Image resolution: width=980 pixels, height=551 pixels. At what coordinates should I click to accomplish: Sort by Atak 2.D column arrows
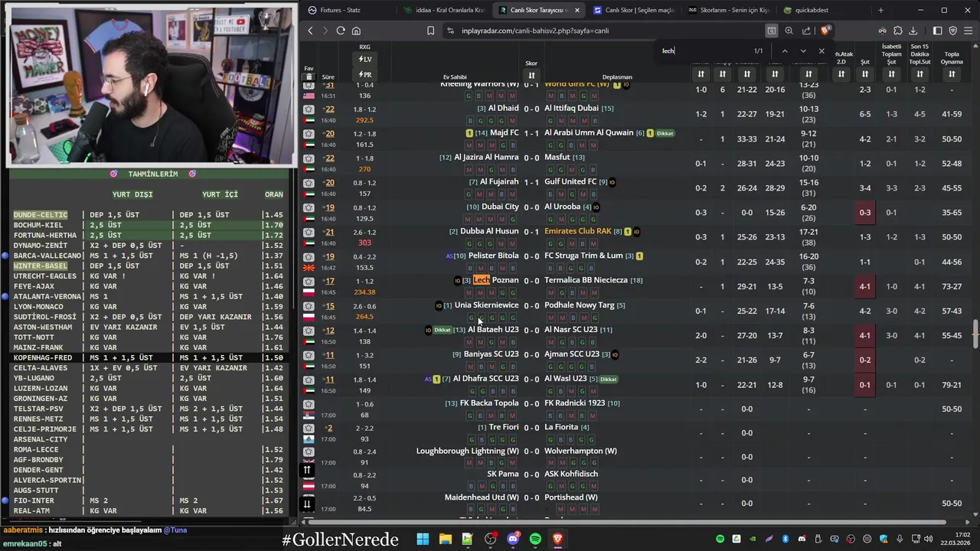[x=841, y=74]
